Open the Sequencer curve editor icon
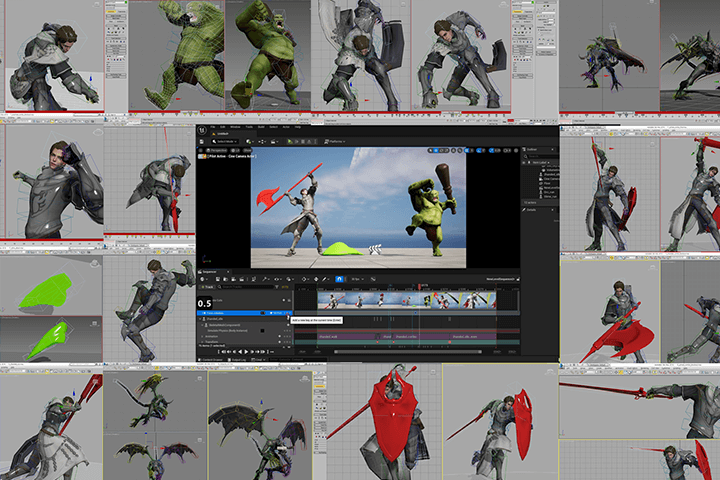This screenshot has width=720, height=480. pos(373,279)
